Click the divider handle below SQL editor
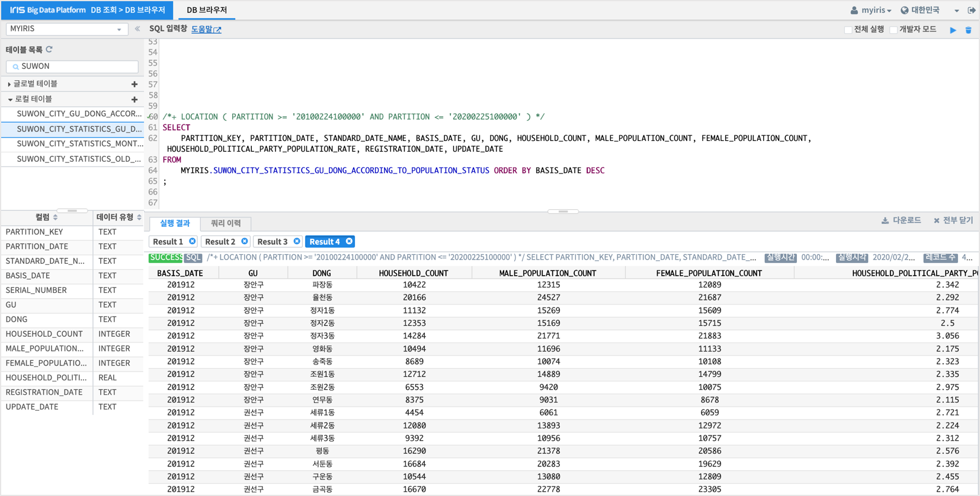Screen dimensions: 980x496 pyautogui.click(x=563, y=211)
